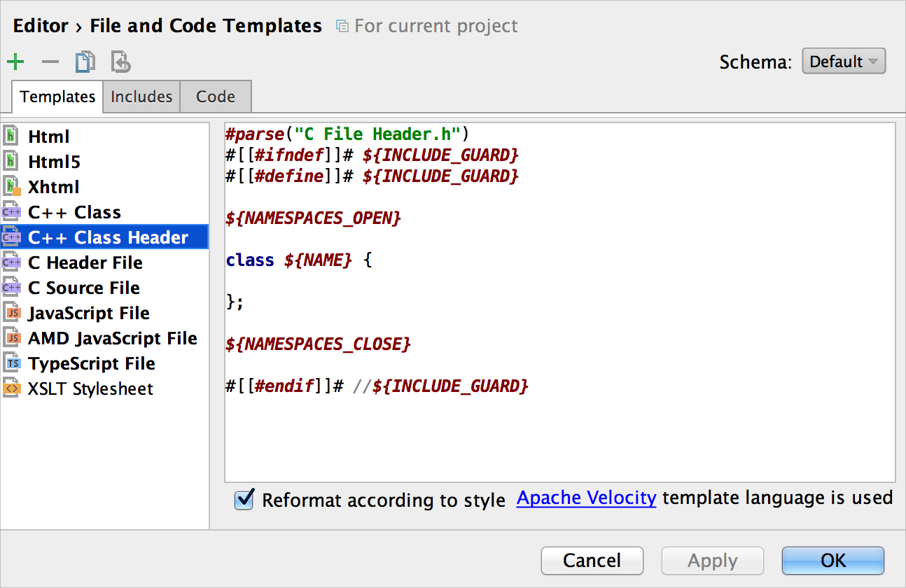Open the Schema dropdown set to Default

[843, 61]
